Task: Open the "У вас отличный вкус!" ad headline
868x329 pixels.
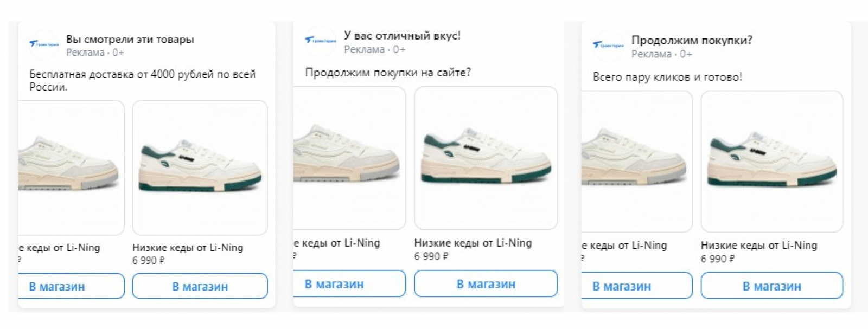Action: (x=402, y=35)
